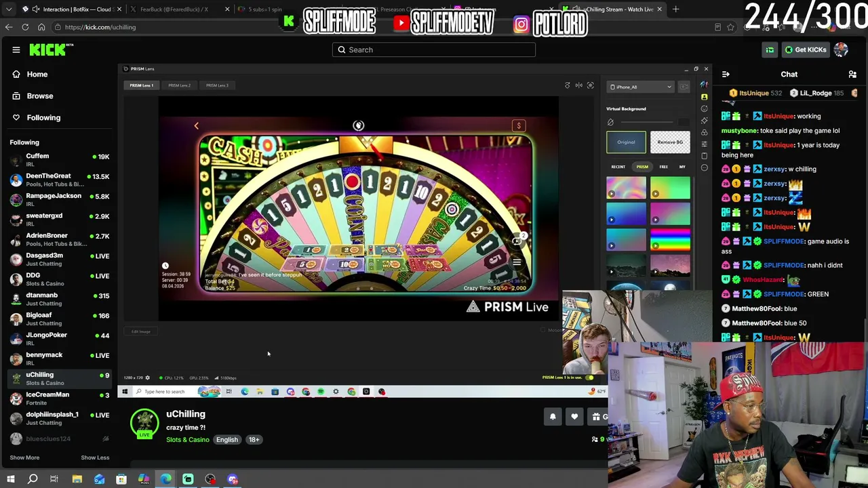The width and height of the screenshot is (868, 488).
Task: Open File Explorer from the Windows taskbar
Action: (77, 479)
